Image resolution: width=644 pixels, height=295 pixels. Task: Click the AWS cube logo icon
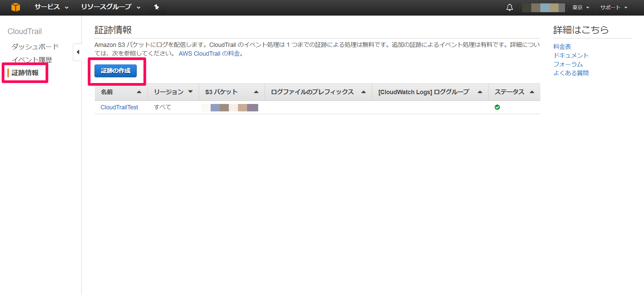(16, 7)
